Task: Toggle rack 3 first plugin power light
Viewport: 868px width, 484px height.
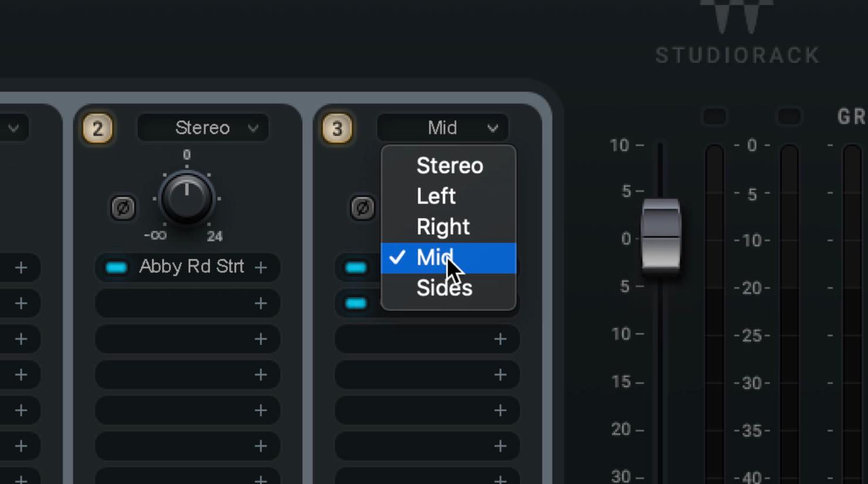Action: tap(356, 268)
